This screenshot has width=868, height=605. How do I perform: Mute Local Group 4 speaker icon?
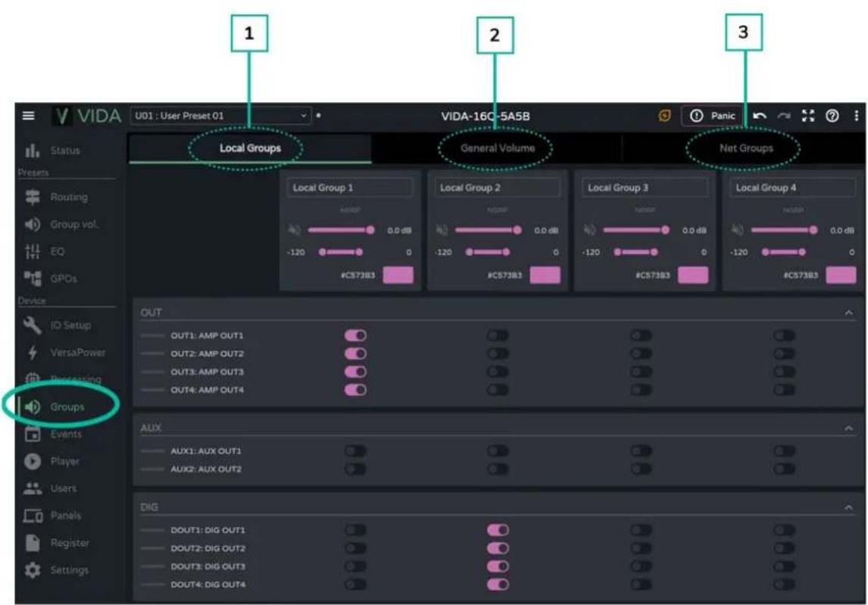coord(738,229)
